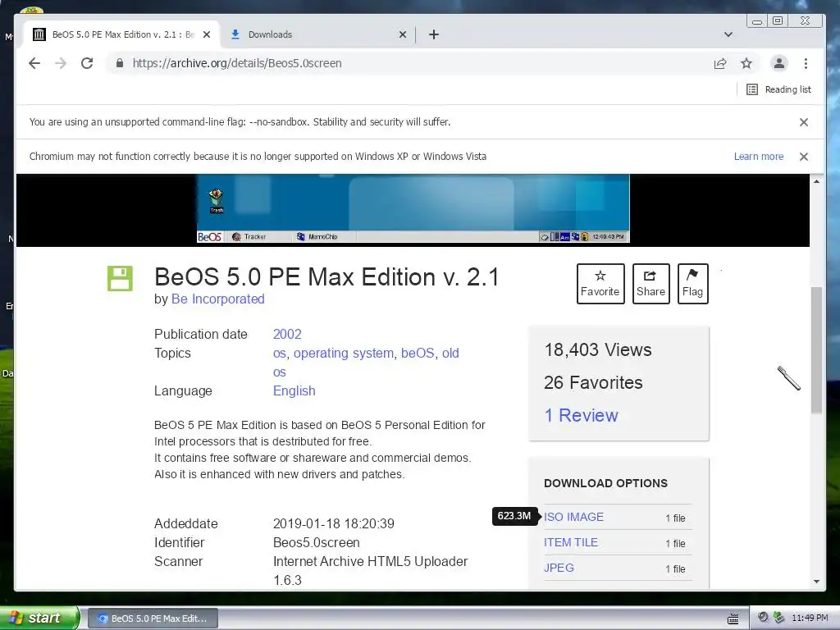
Task: Dismiss the no-sandbox warning bar
Action: point(804,122)
